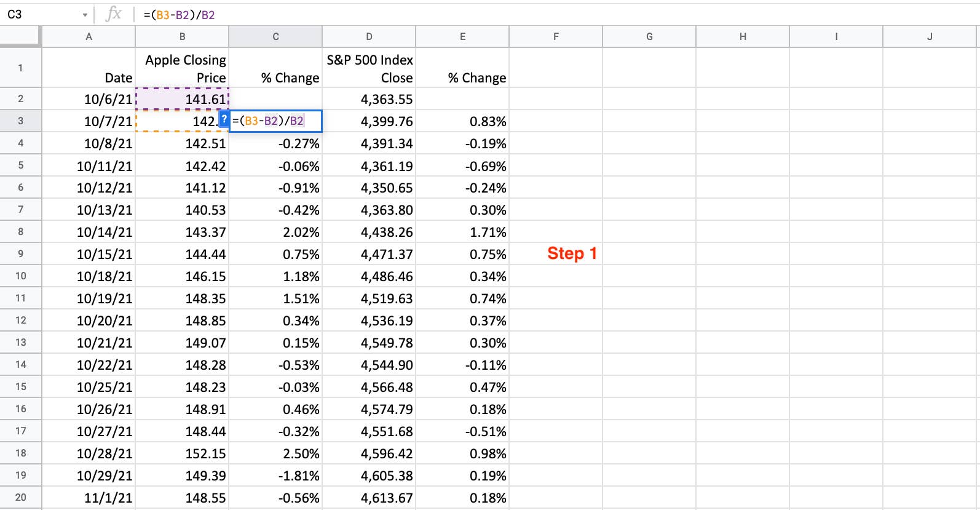
Task: Select column B header
Action: [182, 37]
